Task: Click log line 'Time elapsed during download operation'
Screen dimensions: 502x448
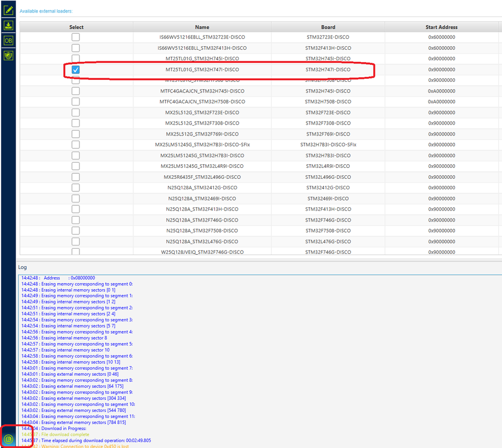Action: point(86,440)
